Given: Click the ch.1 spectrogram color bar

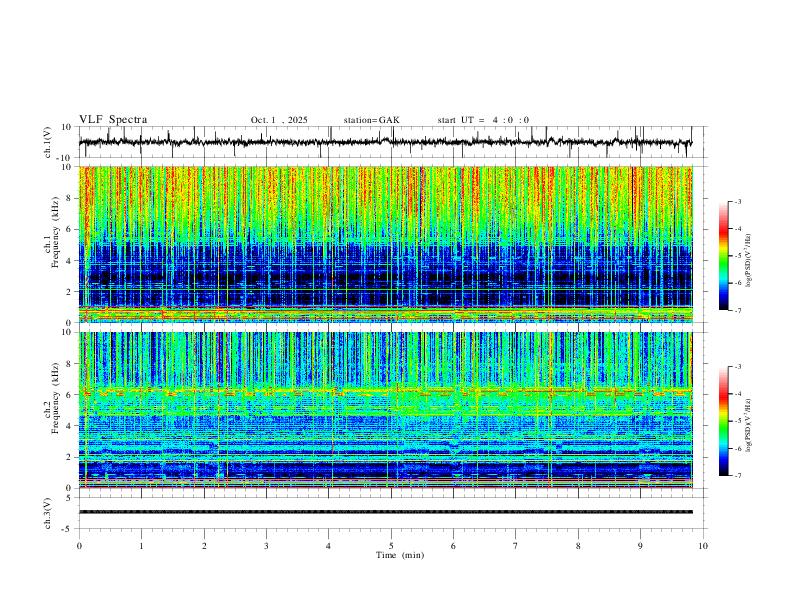Looking at the screenshot, I should pos(723,256).
